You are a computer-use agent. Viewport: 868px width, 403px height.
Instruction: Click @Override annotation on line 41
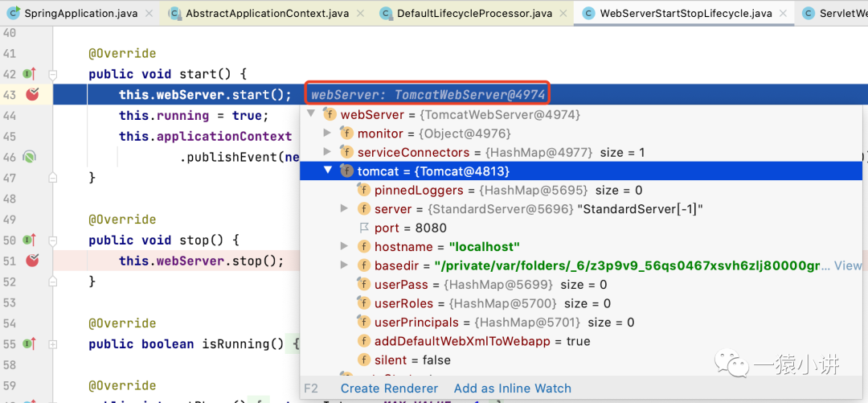[122, 53]
